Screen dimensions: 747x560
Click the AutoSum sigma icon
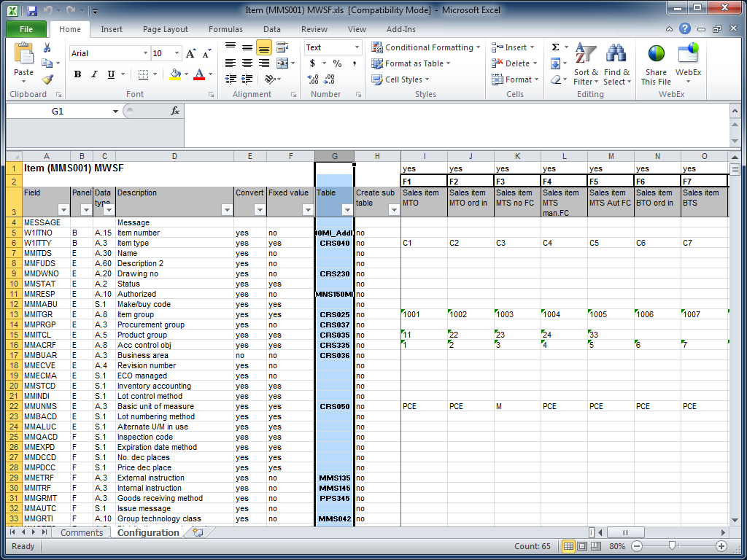coord(555,47)
